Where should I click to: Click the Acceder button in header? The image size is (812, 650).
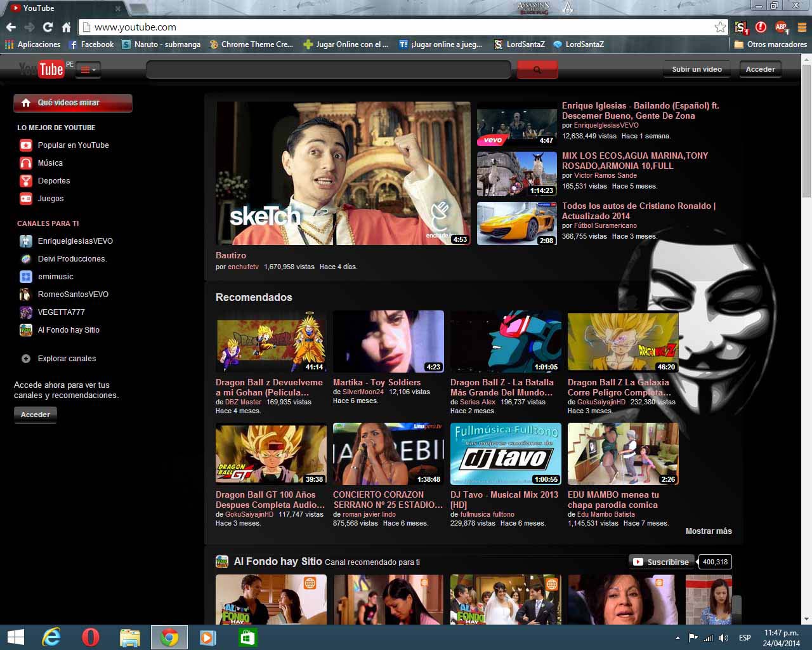[x=760, y=69]
